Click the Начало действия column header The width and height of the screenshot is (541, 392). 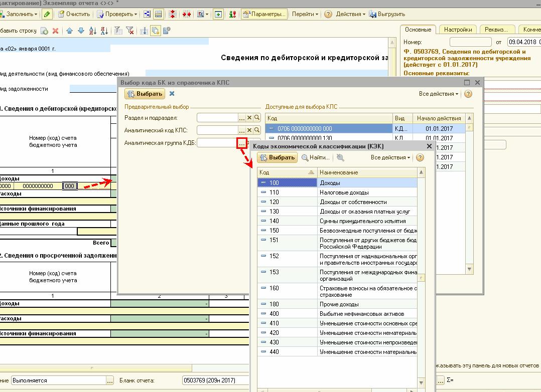pos(439,118)
